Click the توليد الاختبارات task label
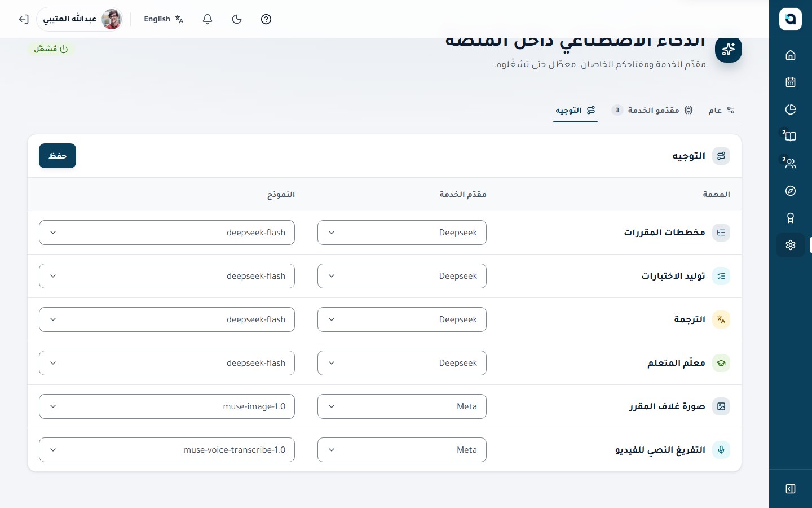812x508 pixels. point(673,276)
